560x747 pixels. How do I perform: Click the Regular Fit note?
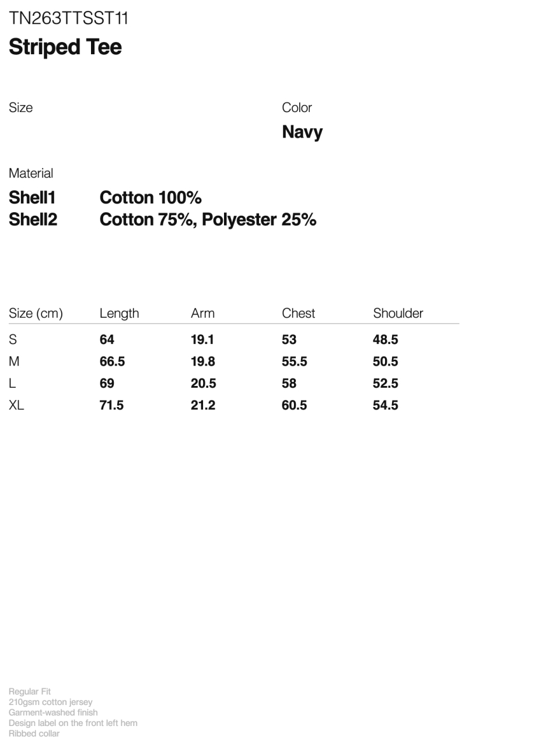pos(30,692)
